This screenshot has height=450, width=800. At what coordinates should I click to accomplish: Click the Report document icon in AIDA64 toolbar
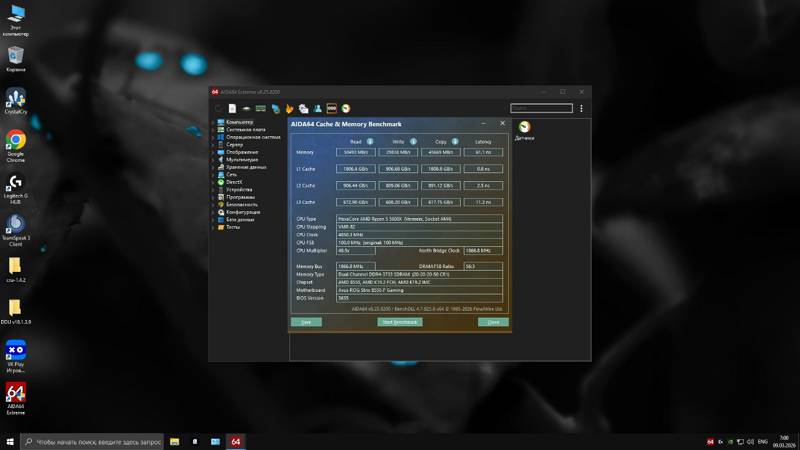pyautogui.click(x=232, y=108)
